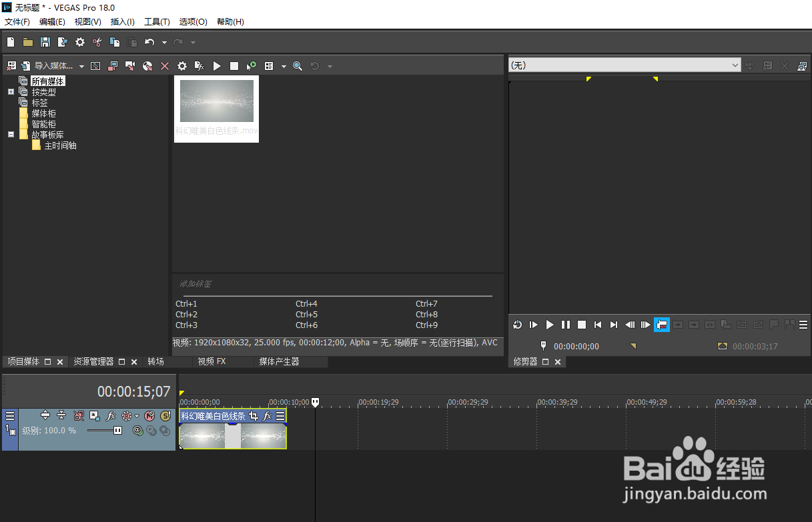Screen dimensions: 812x522
Task: Solo video track 1
Action: pos(165,415)
